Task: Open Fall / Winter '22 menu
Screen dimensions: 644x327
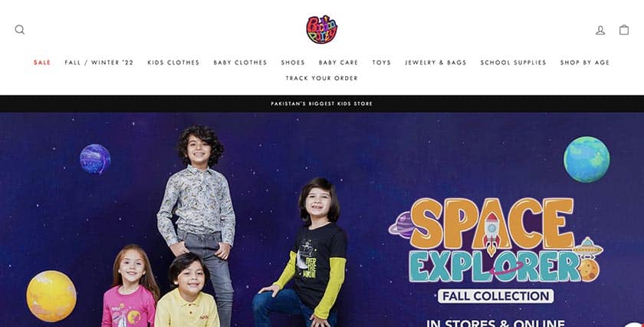Action: (99, 62)
